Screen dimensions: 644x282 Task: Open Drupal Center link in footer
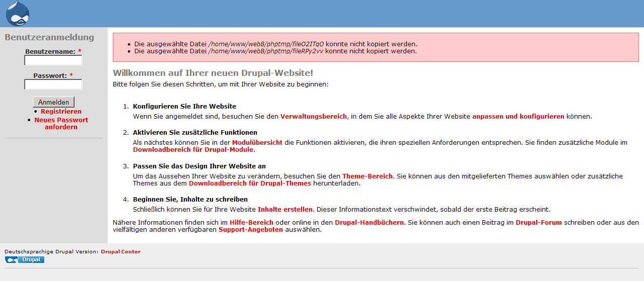pos(120,252)
